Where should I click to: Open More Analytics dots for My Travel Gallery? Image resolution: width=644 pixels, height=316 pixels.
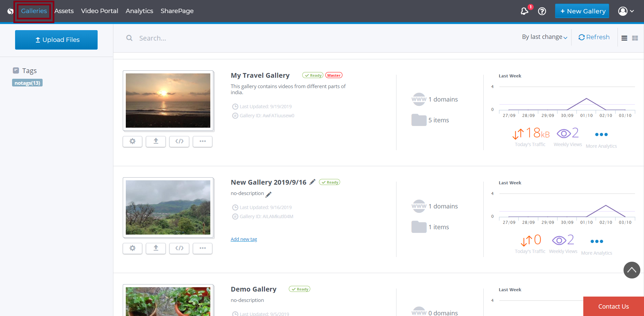coord(601,135)
